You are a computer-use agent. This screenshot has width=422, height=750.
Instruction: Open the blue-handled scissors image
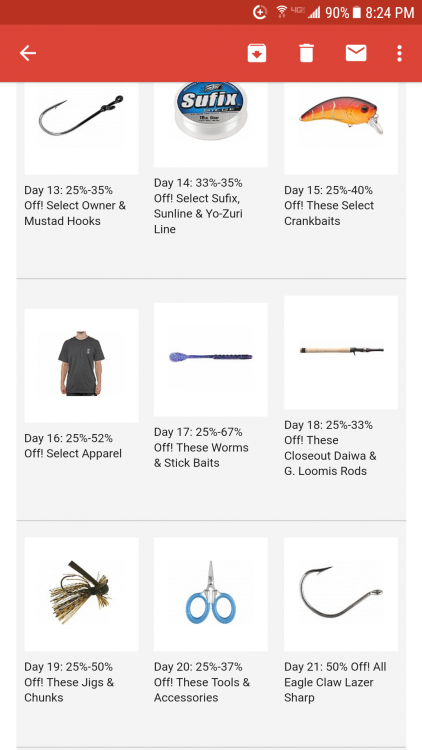tap(211, 594)
